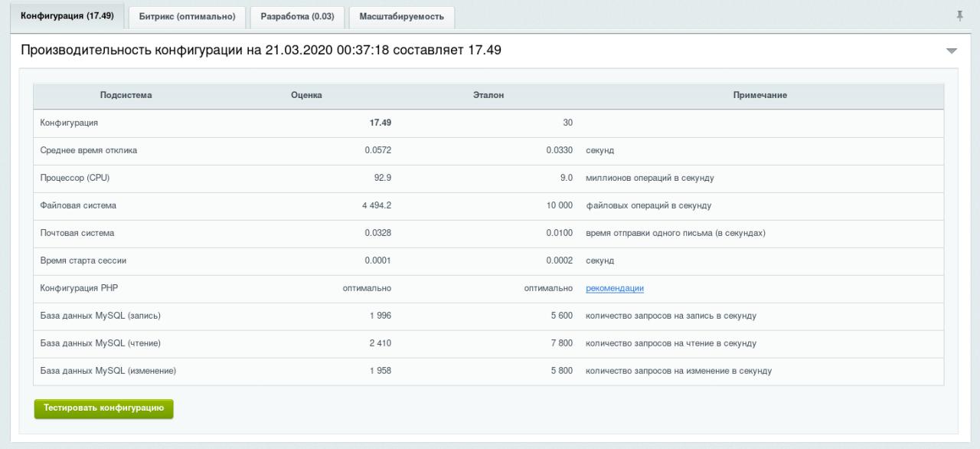Select Процессор (CPU) row label

click(x=75, y=178)
